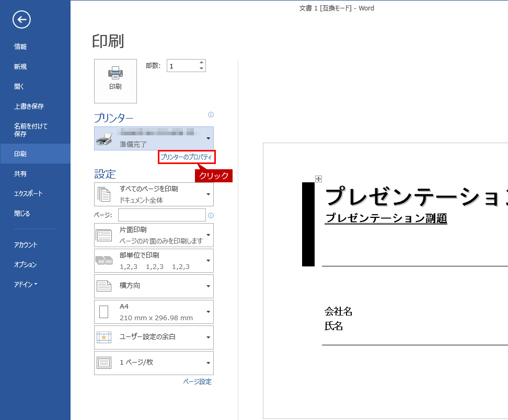Click the ページ range input field

pos(161,215)
